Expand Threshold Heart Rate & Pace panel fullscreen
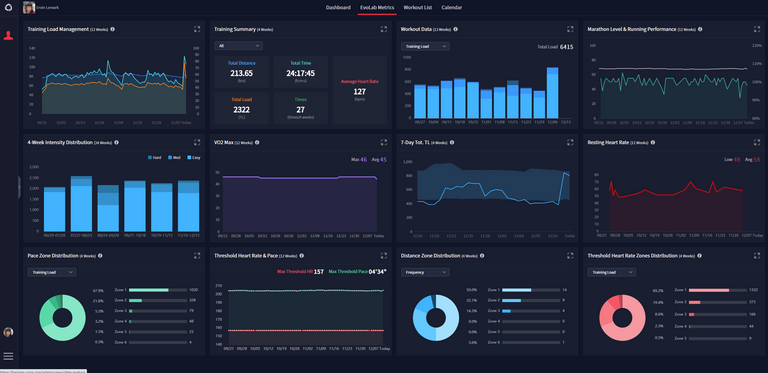This screenshot has width=768, height=373. click(384, 256)
